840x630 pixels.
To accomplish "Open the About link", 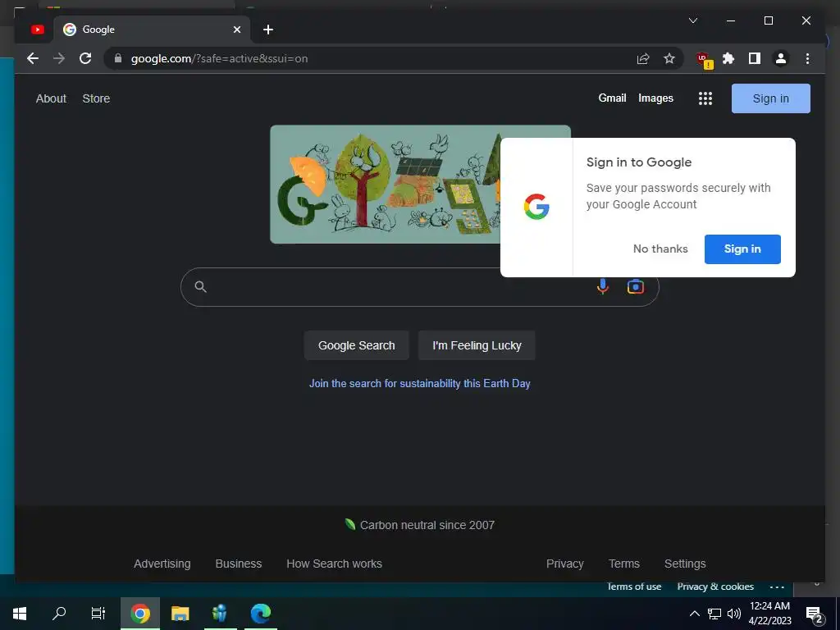I will coord(51,98).
